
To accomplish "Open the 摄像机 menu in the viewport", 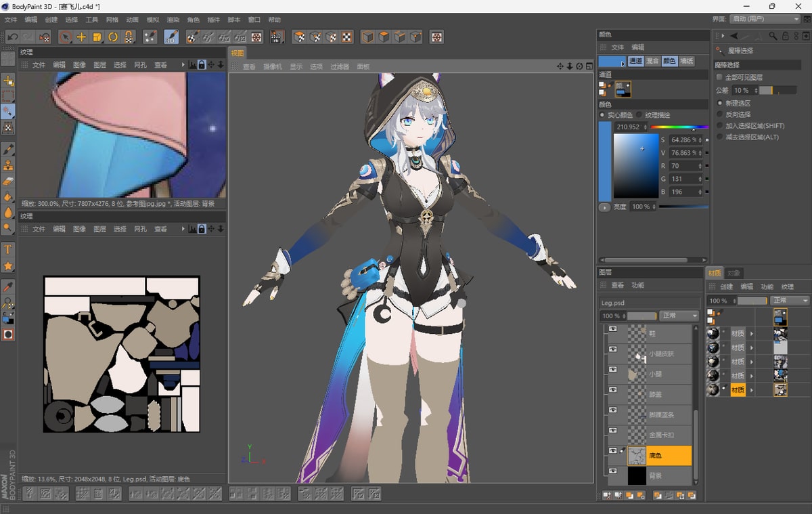I will 273,66.
